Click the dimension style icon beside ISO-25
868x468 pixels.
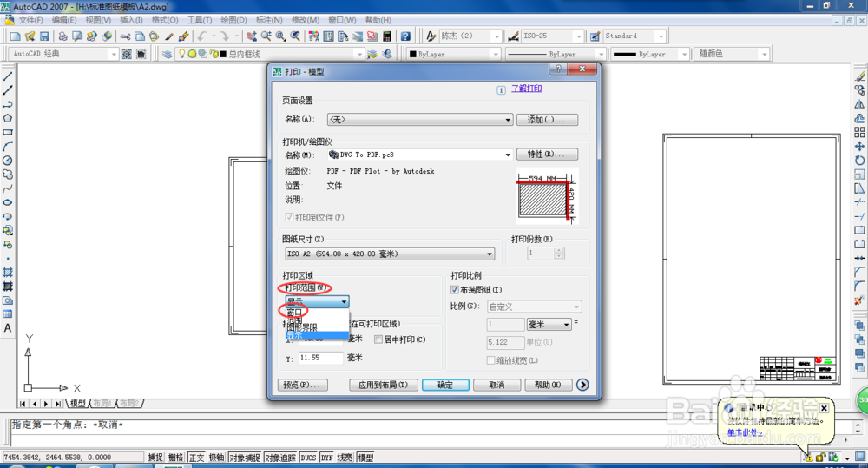coord(513,36)
